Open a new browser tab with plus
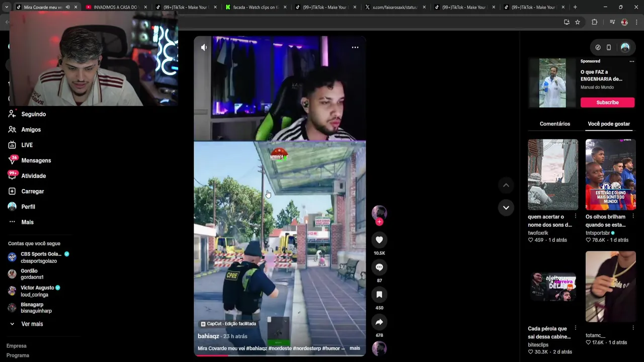 click(575, 7)
